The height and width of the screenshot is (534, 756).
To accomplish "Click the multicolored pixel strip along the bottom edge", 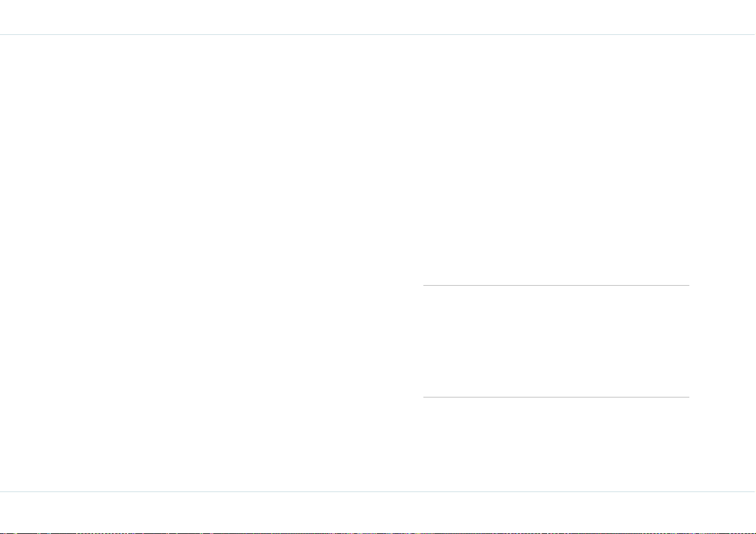I will click(x=378, y=533).
